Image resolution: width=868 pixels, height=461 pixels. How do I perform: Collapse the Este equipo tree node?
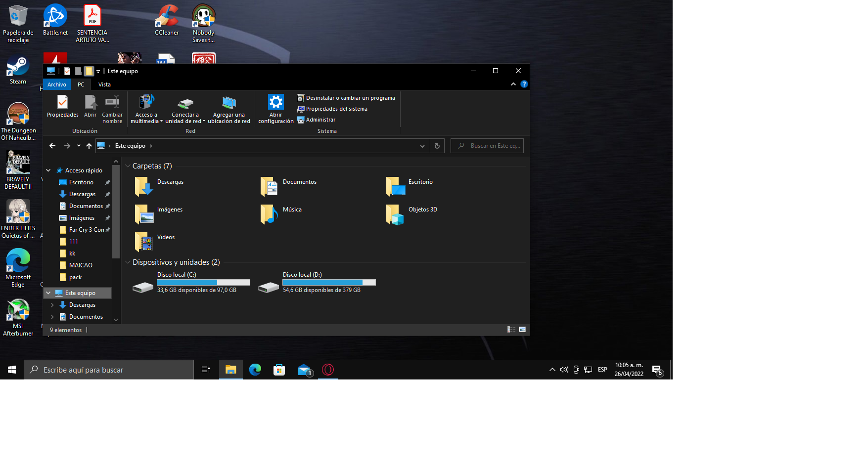[x=48, y=293]
